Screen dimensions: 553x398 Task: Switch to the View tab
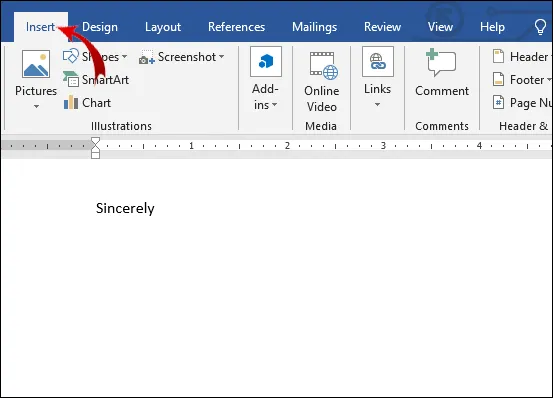440,27
